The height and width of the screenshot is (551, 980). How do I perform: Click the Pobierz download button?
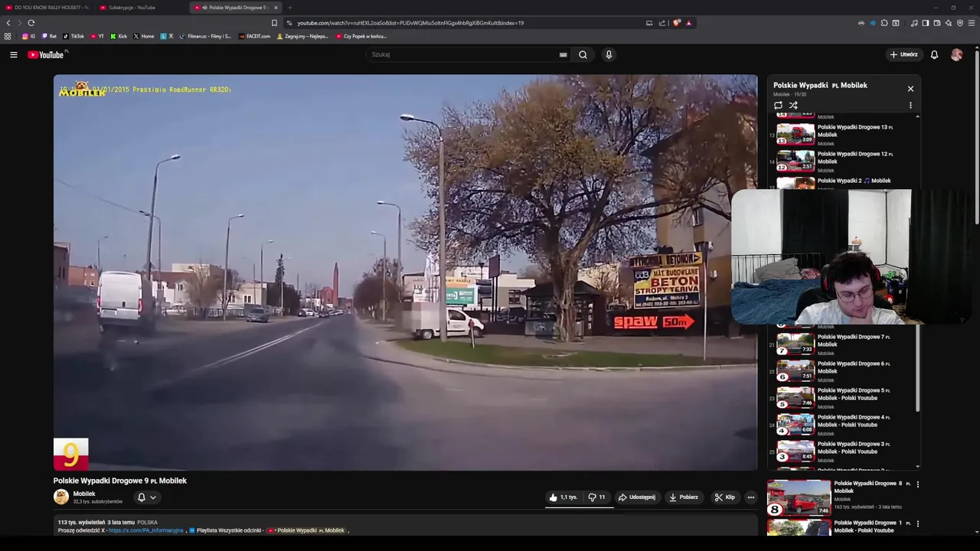pos(683,497)
